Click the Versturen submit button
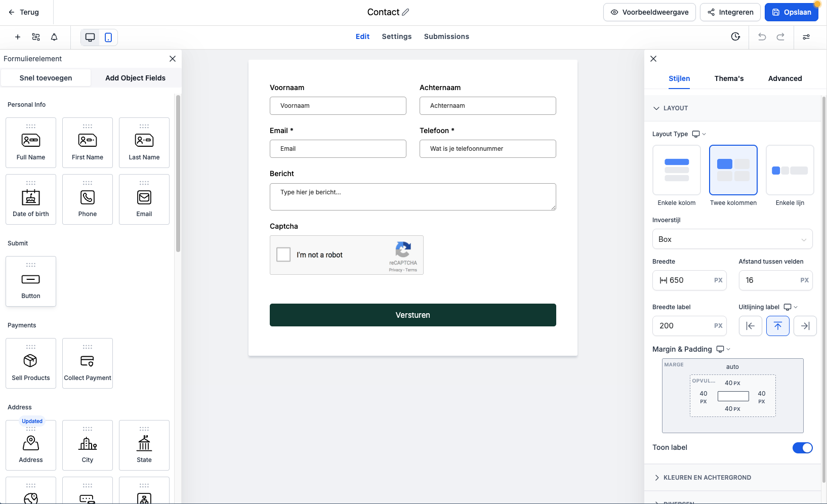Screen dimensions: 827x504 pos(412,315)
